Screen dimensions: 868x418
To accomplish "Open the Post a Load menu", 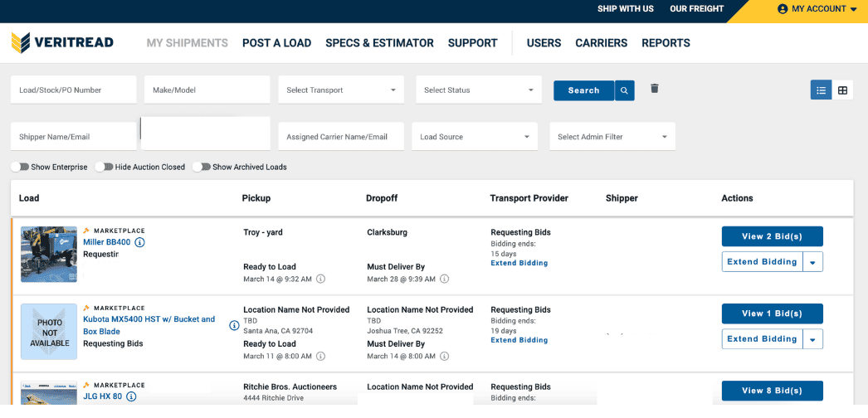I will (277, 43).
